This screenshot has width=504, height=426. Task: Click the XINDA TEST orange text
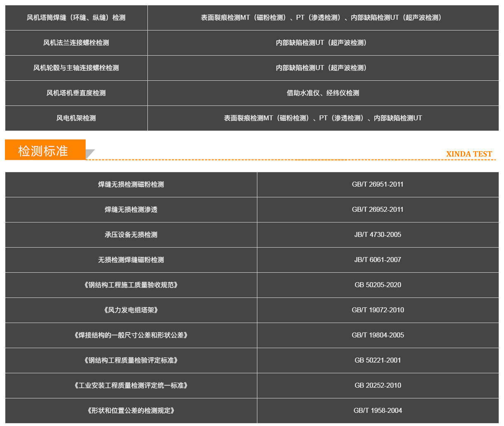click(469, 154)
